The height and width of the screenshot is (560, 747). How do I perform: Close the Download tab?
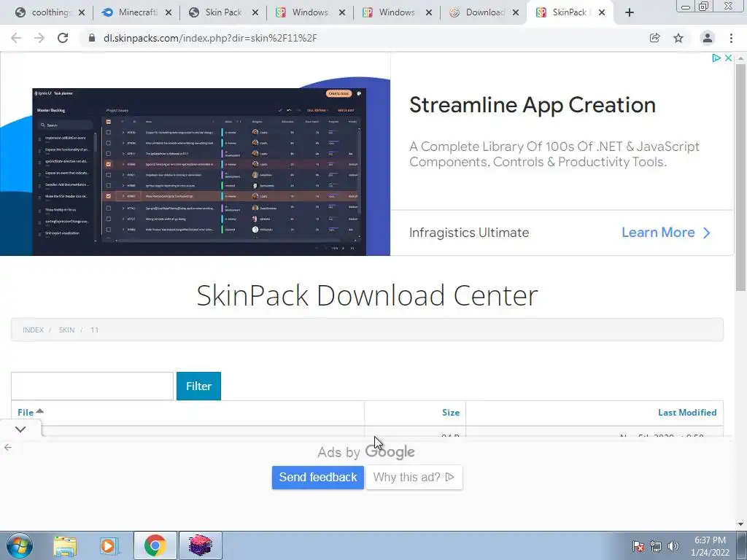coord(516,13)
